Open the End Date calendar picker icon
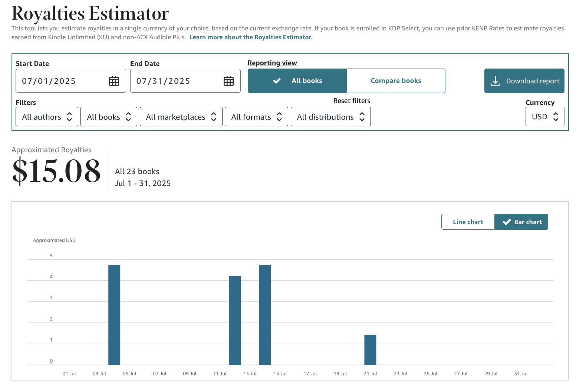 (x=228, y=81)
